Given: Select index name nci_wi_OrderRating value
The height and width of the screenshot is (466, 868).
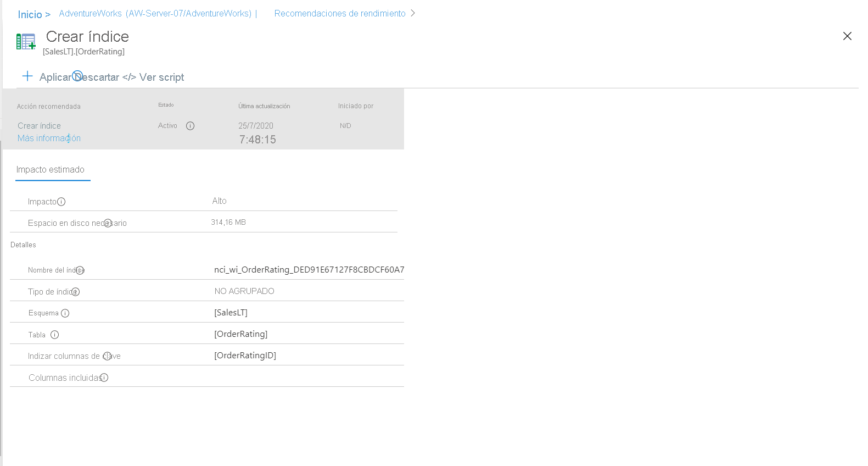Looking at the screenshot, I should pyautogui.click(x=309, y=269).
